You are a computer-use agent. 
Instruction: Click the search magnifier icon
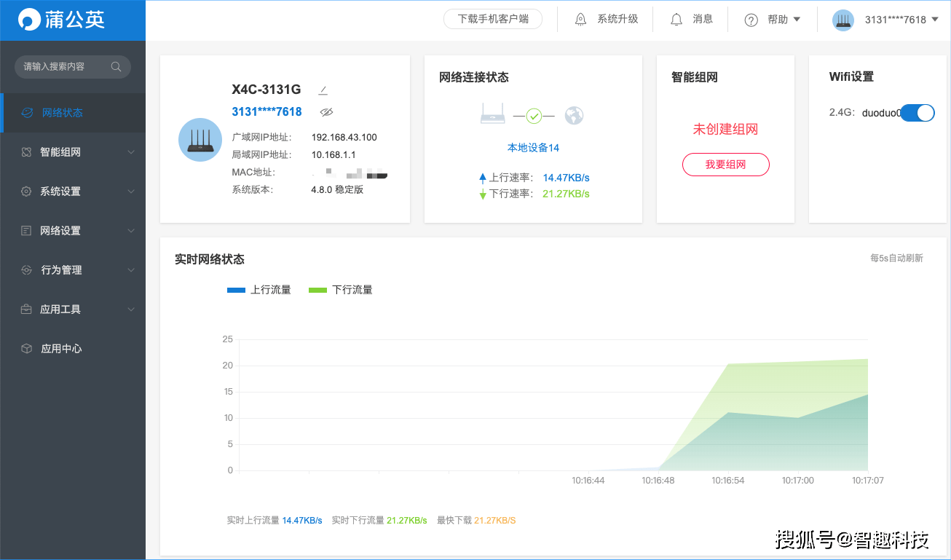(116, 66)
